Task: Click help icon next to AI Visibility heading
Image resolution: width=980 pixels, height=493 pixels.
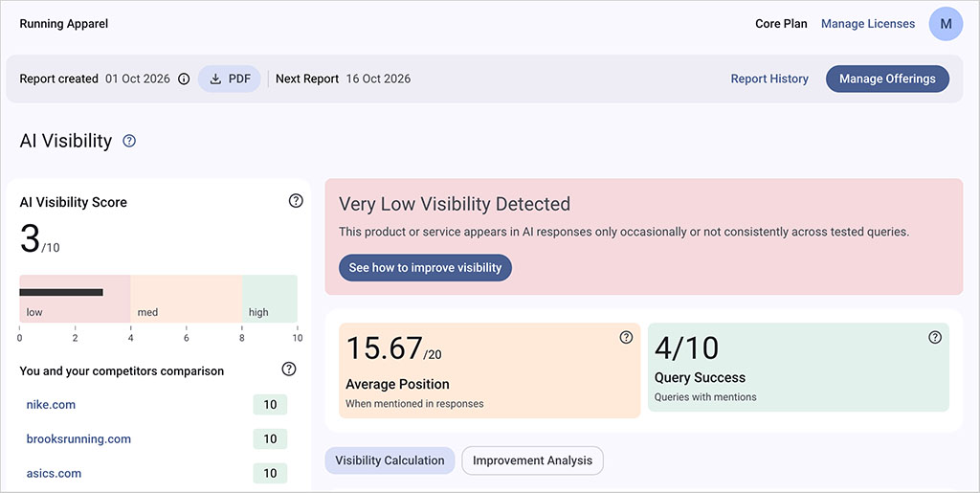Action: tap(129, 141)
